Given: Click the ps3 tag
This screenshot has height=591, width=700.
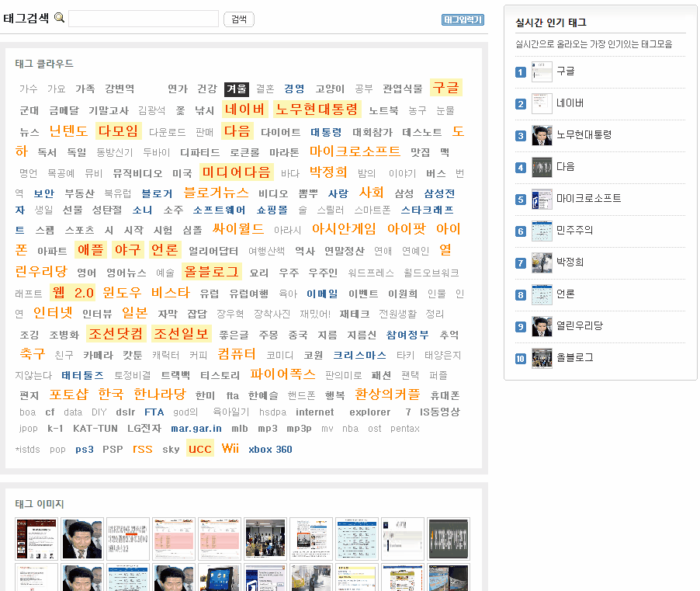Looking at the screenshot, I should coord(85,450).
